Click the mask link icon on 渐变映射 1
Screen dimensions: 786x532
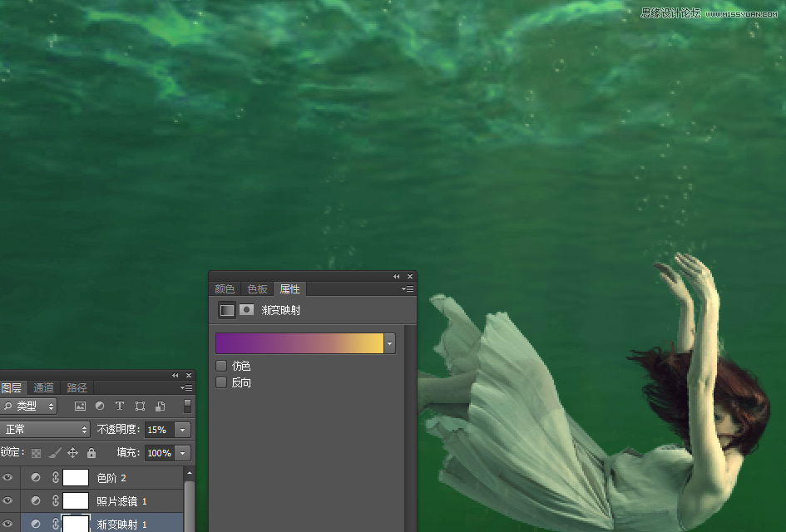(55, 524)
